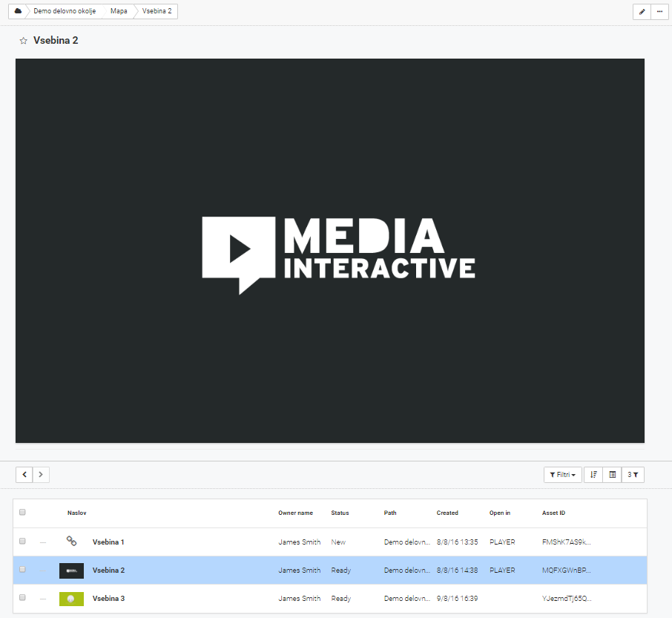
Task: Check the Vsebina 1 row checkbox
Action: (22, 542)
